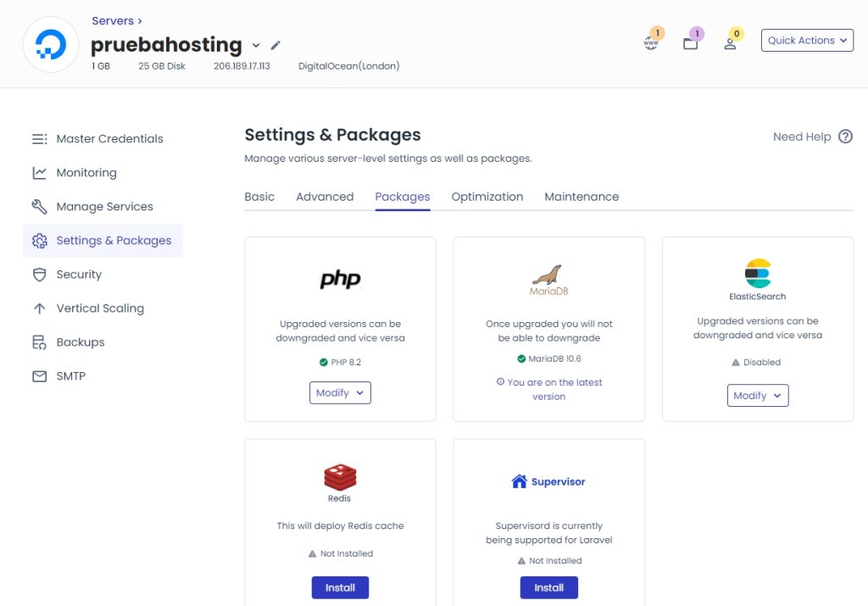The width and height of the screenshot is (868, 606).
Task: Open the team members icon in header
Action: click(x=730, y=42)
